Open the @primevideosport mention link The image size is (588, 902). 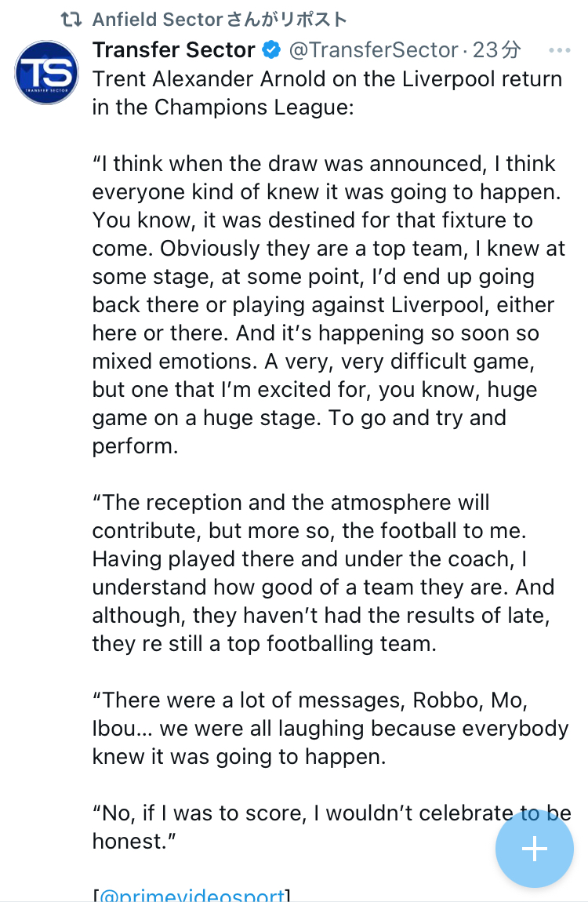pos(192,896)
